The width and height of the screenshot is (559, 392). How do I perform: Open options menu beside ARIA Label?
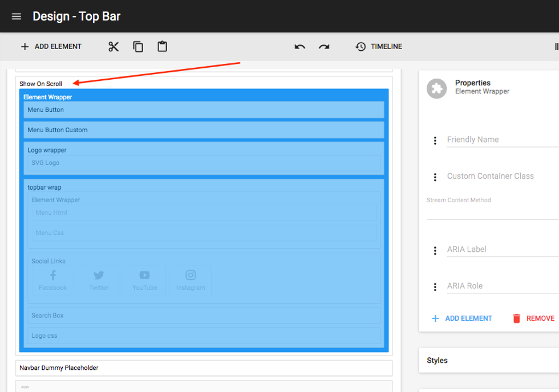(435, 250)
